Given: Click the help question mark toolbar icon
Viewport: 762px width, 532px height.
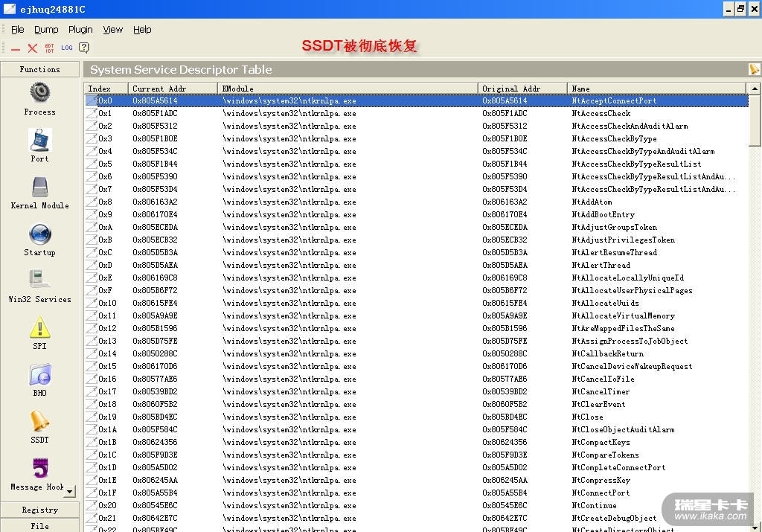Looking at the screenshot, I should pyautogui.click(x=84, y=48).
